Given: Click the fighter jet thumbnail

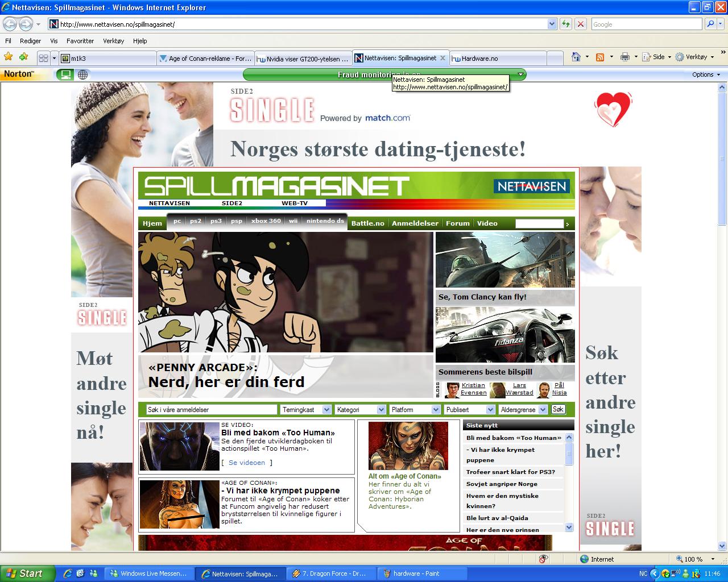Looking at the screenshot, I should click(x=505, y=260).
